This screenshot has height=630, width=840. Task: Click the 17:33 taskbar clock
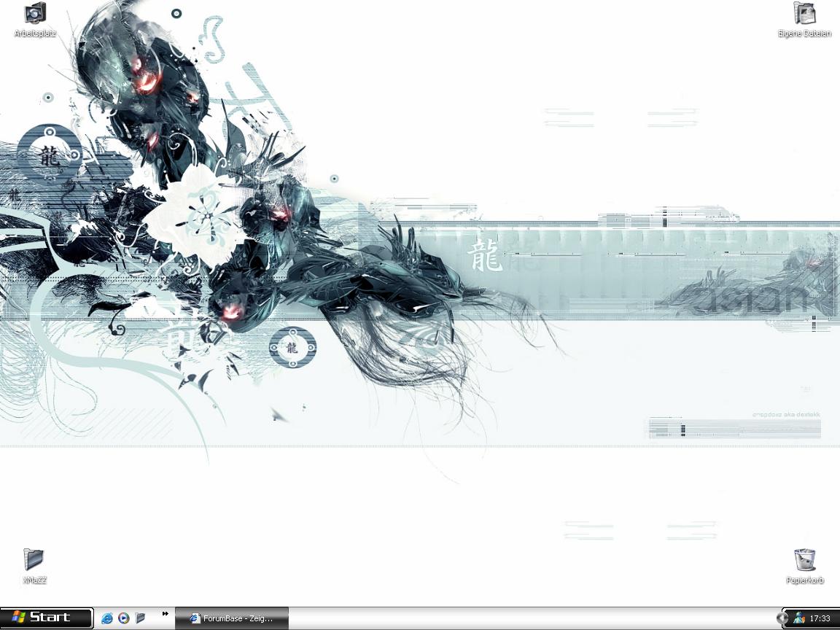tap(820, 618)
